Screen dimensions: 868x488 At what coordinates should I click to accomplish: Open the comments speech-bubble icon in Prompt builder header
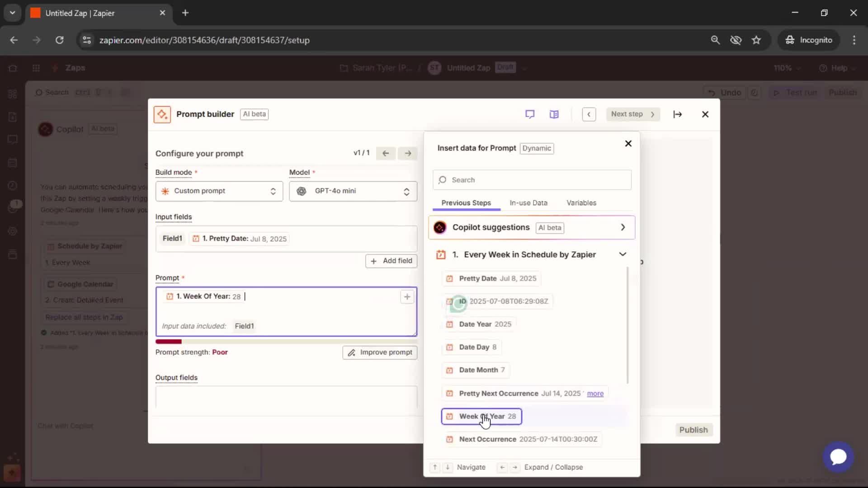pos(530,114)
